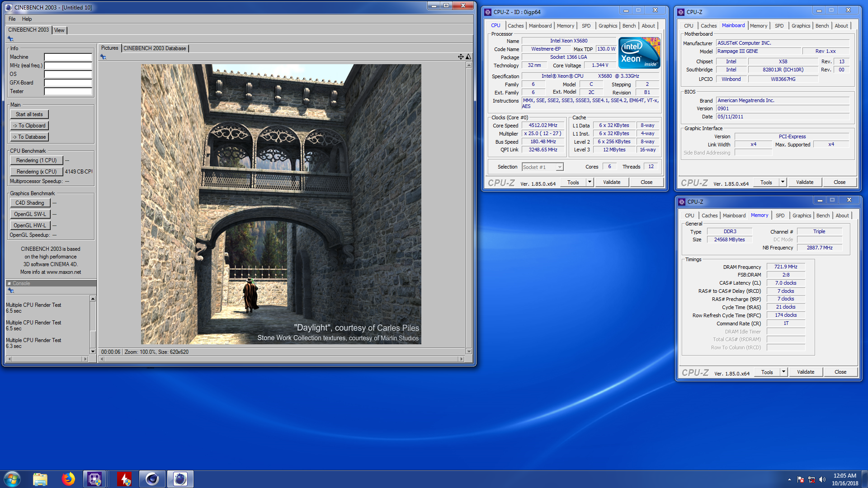Image resolution: width=868 pixels, height=488 pixels.
Task: Click the Cinema 4D sphere taskbar icon
Action: pyautogui.click(x=152, y=479)
